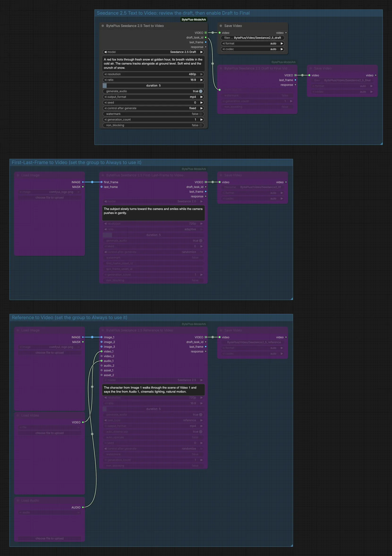The height and width of the screenshot is (556, 392).
Task: Click the MASK output slot of First-Last-Frame Load Image
Action: point(83,187)
